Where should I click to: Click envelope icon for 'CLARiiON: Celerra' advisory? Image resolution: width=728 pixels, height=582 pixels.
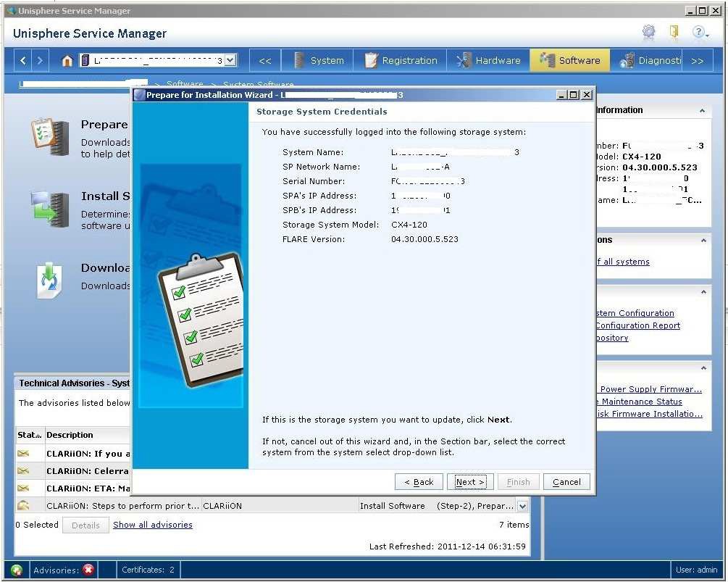[23, 470]
